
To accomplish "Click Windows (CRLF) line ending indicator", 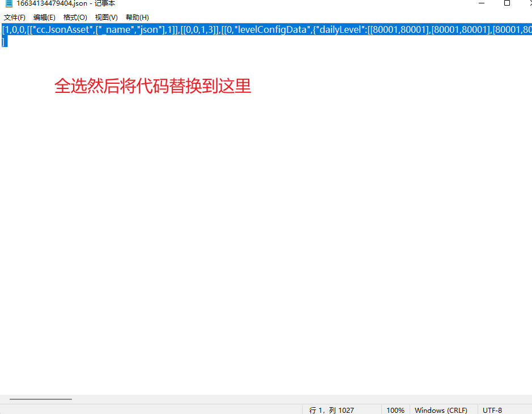I will coord(441,410).
